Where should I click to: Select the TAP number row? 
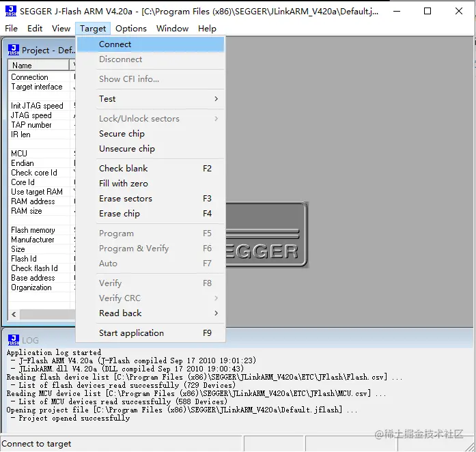point(42,125)
